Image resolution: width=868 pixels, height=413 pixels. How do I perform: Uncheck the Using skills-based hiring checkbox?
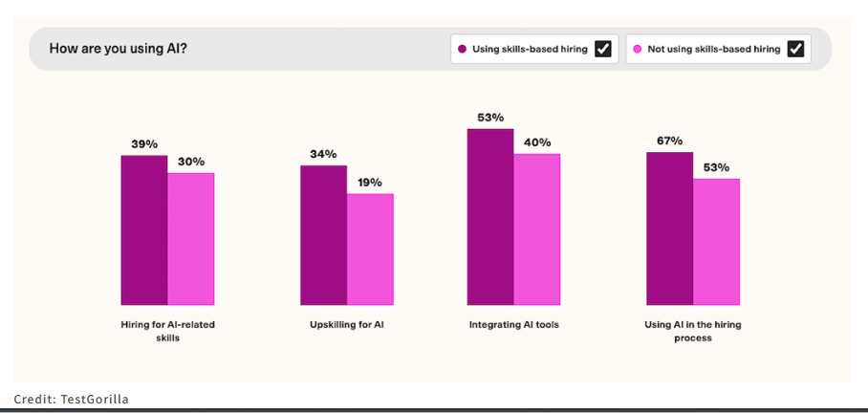tap(603, 50)
